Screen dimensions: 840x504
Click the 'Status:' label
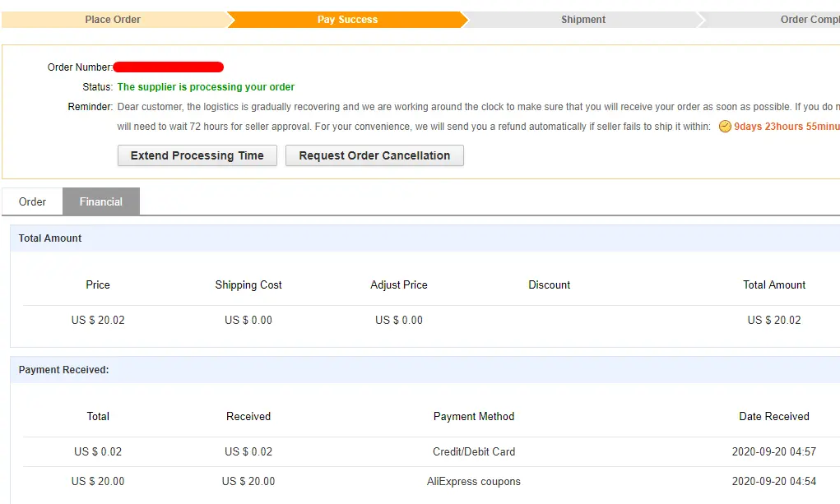point(98,87)
